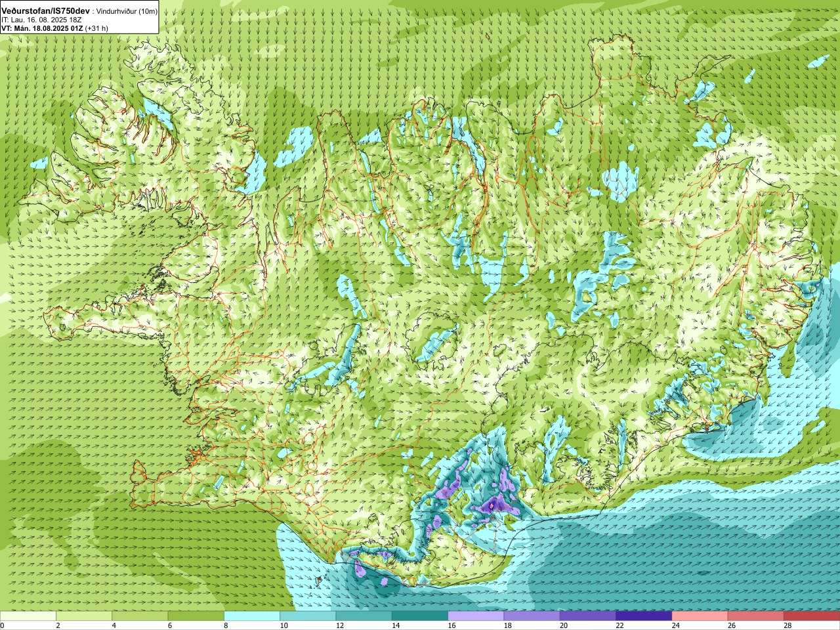Viewport: 840px width, 630px height.
Task: Click the legend value 0
Action: coord(3,625)
